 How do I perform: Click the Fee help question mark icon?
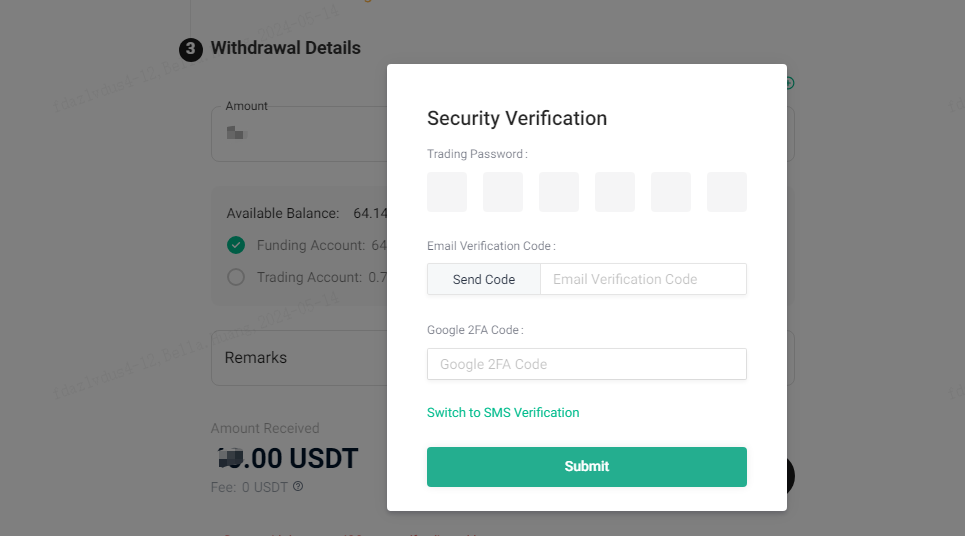point(298,486)
